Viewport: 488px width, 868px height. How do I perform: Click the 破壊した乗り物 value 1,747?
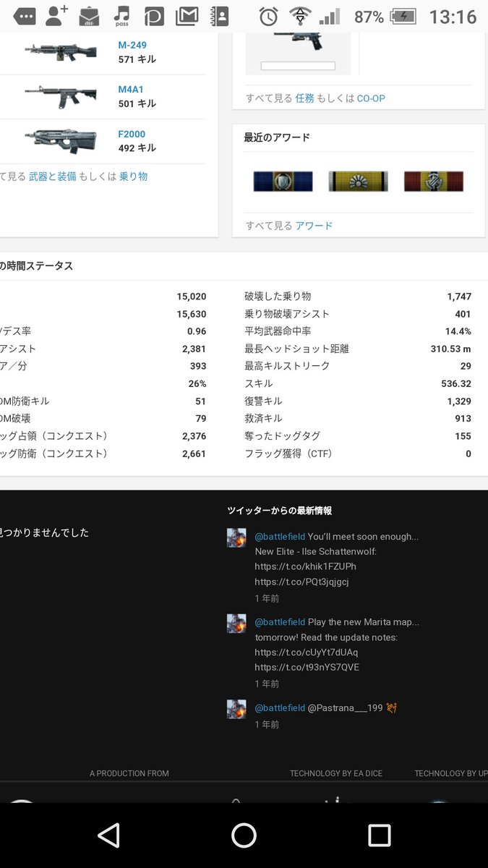tap(459, 297)
